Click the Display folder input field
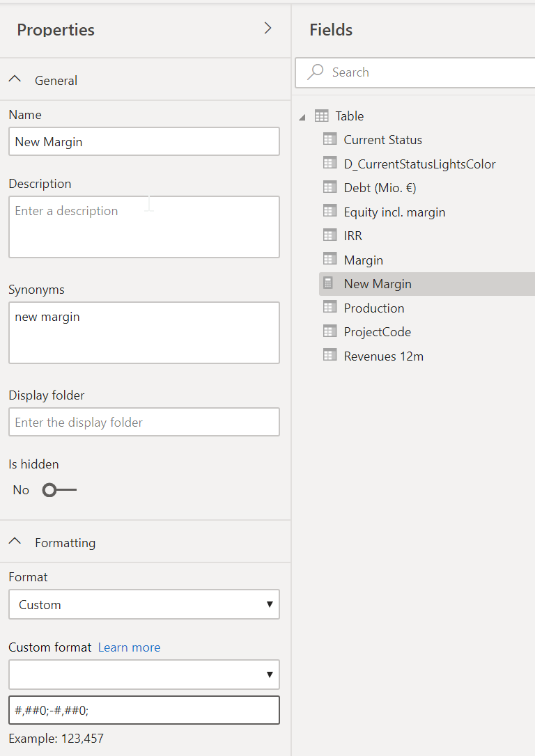The height and width of the screenshot is (756, 535). coord(144,423)
